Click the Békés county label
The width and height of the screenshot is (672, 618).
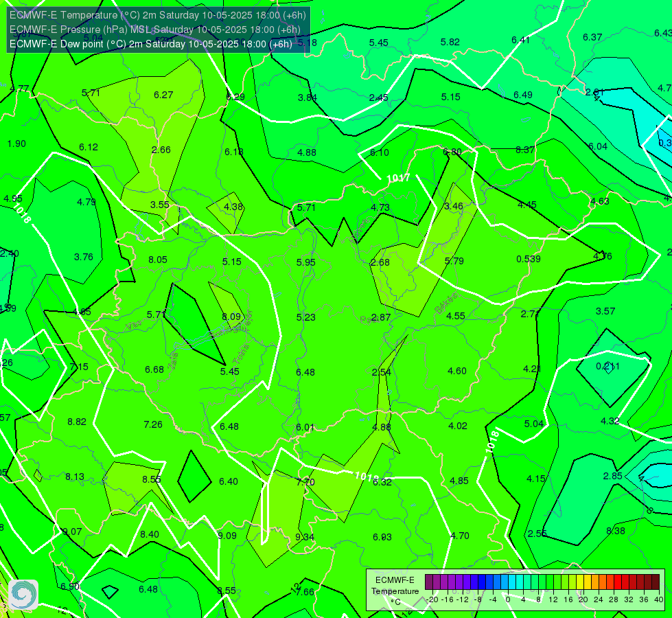(x=446, y=304)
